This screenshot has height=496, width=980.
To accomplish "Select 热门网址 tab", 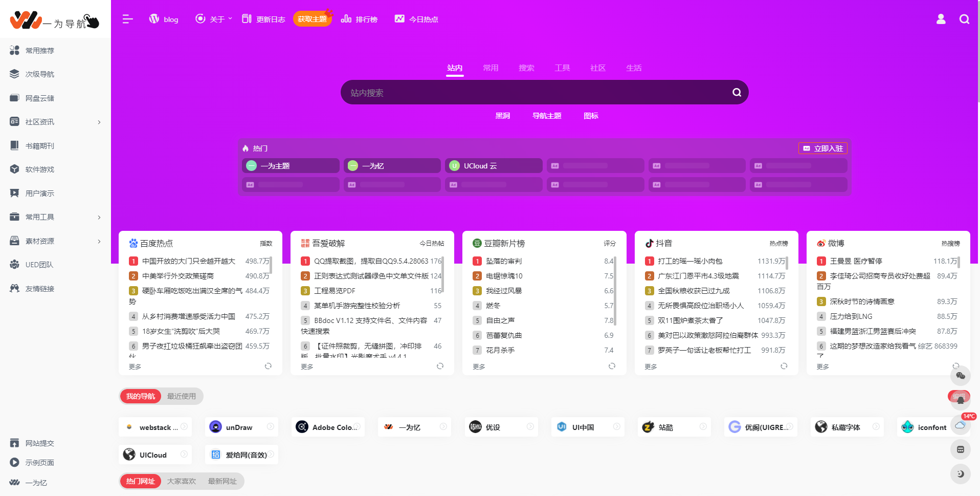I will point(141,481).
